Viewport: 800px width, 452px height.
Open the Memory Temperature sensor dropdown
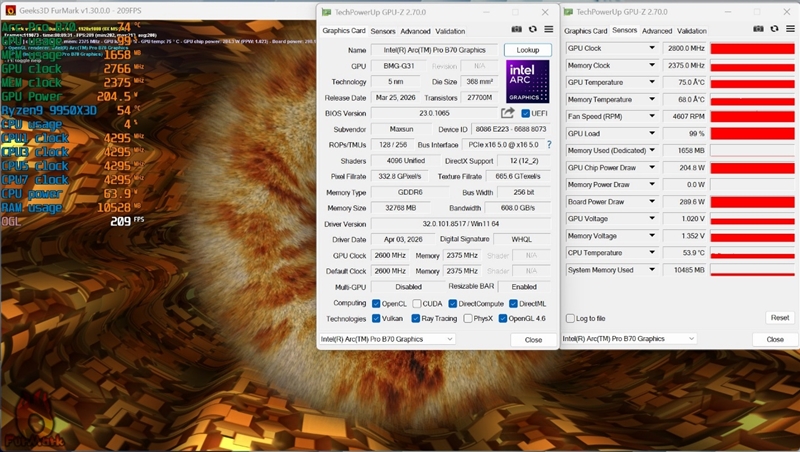(x=652, y=99)
